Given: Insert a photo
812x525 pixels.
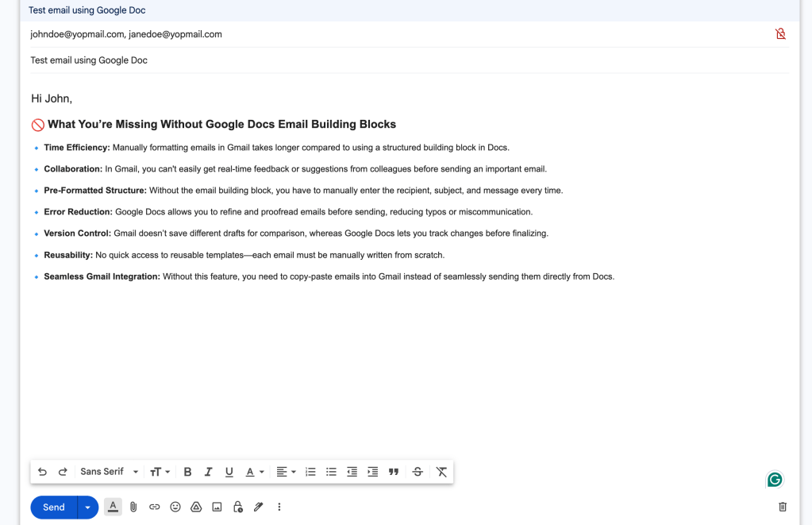Looking at the screenshot, I should click(216, 507).
